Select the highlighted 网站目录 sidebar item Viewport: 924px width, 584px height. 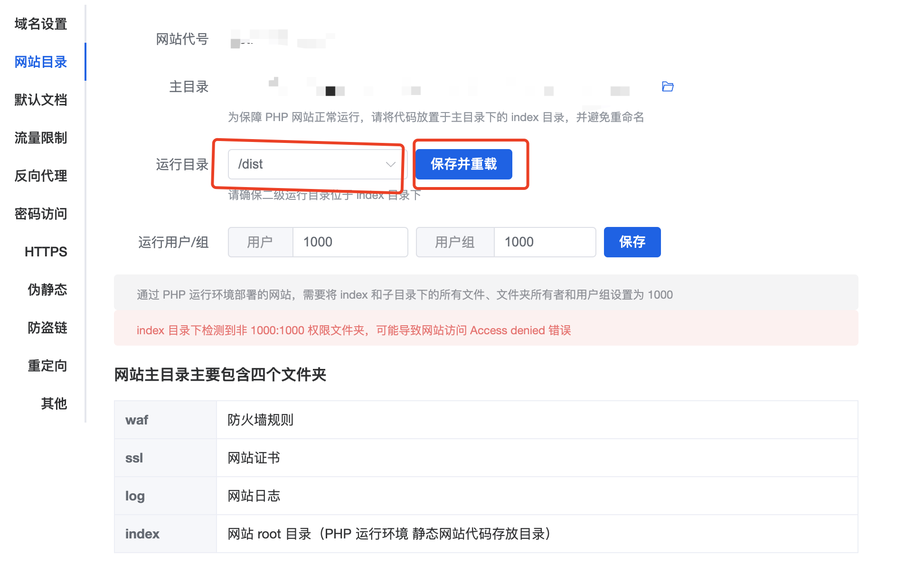(x=40, y=62)
